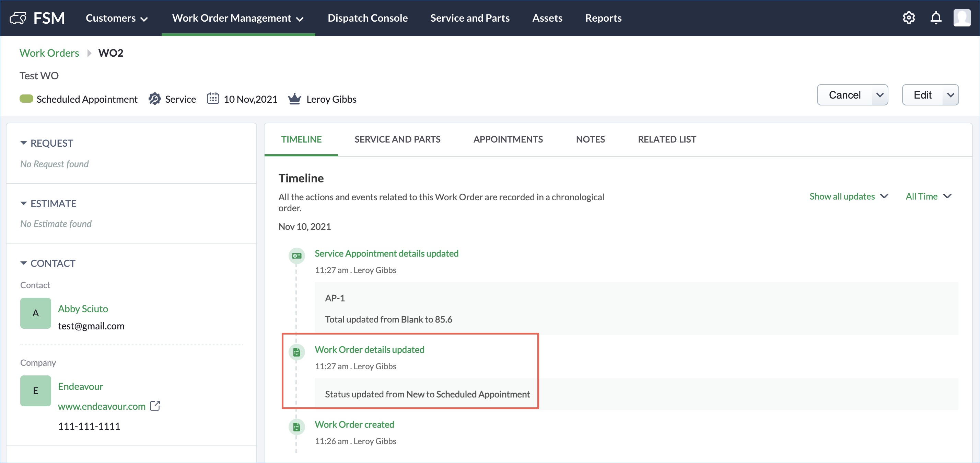This screenshot has width=980, height=463.
Task: Open the user profile avatar
Action: pos(961,18)
